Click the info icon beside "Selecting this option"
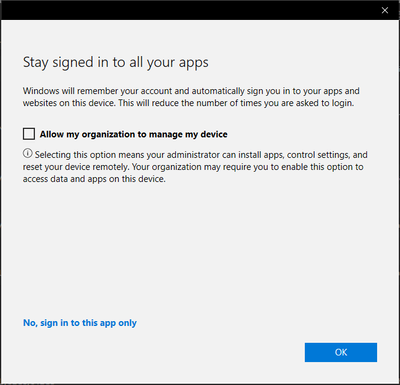The width and height of the screenshot is (400, 385). coord(27,154)
